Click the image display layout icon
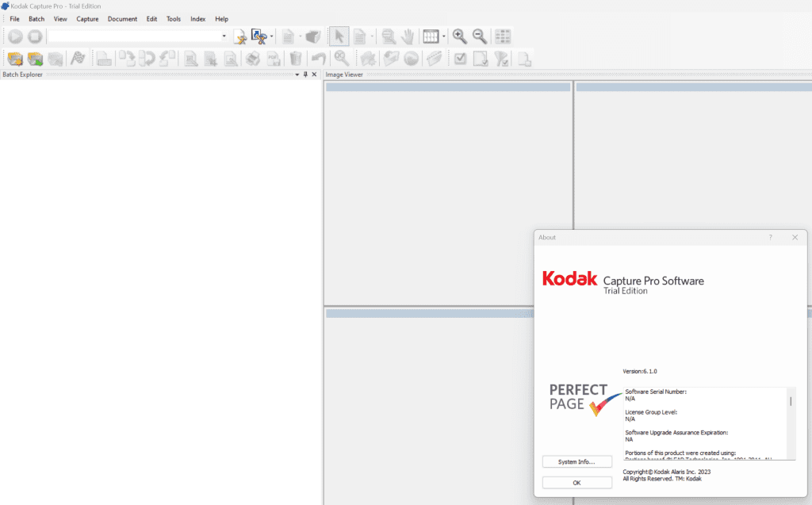This screenshot has height=505, width=812. coord(431,36)
